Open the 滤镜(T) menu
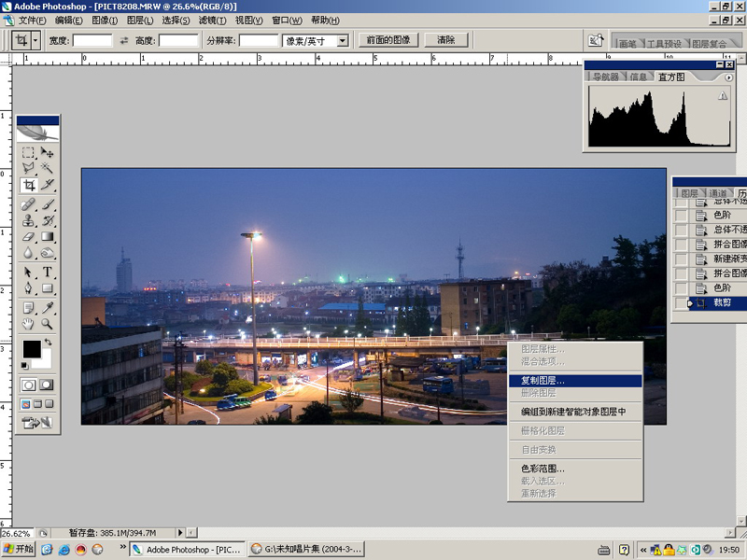 coord(213,21)
